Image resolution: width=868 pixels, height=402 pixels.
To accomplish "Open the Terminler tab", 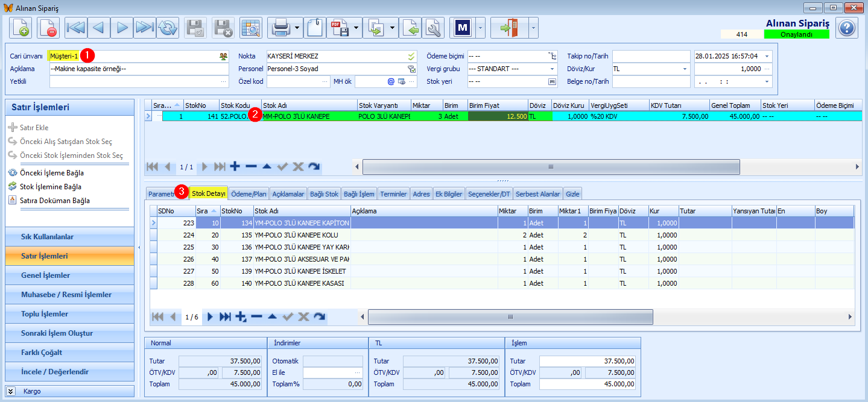I will pyautogui.click(x=393, y=194).
